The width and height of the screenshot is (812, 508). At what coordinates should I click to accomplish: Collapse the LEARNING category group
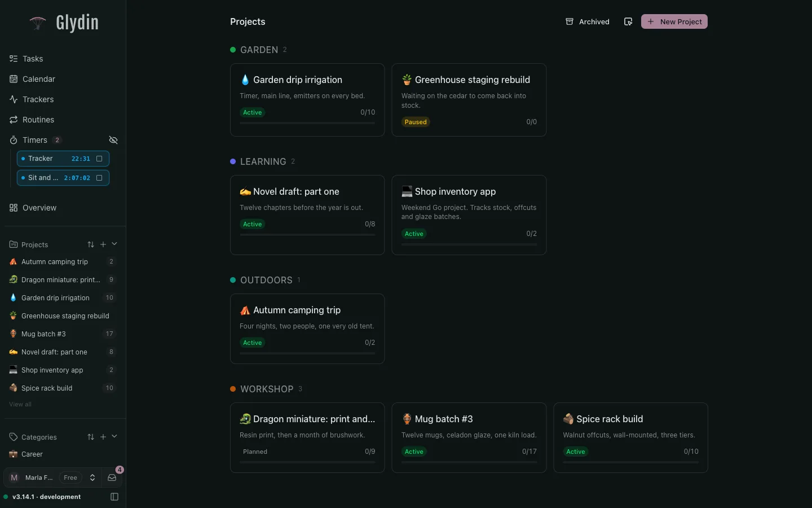click(x=263, y=161)
